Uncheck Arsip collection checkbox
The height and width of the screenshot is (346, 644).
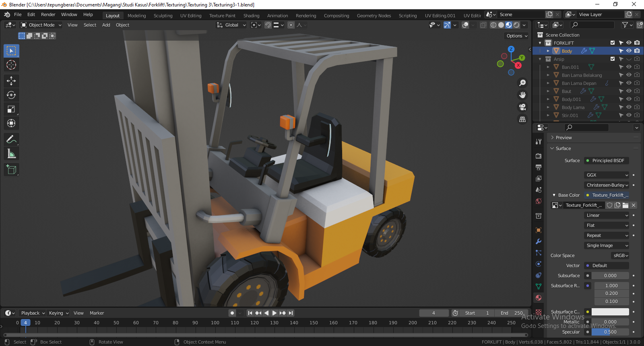point(613,59)
